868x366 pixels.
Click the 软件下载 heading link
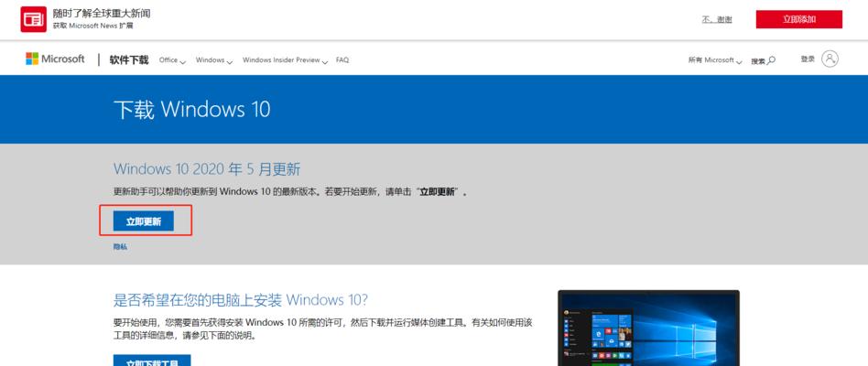coord(129,59)
